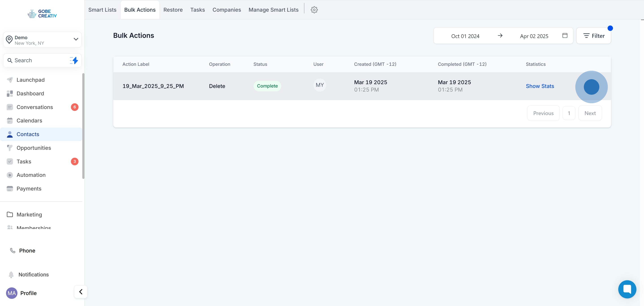Screen dimensions: 644x306
Task: Expand the Demo location dropdown
Action: coord(76,39)
